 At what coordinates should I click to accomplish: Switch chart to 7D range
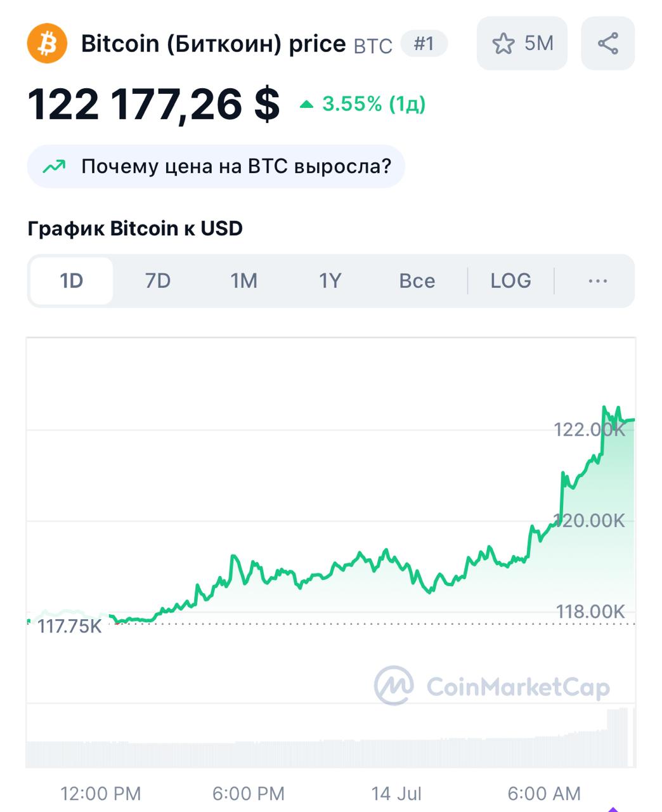[x=158, y=280]
